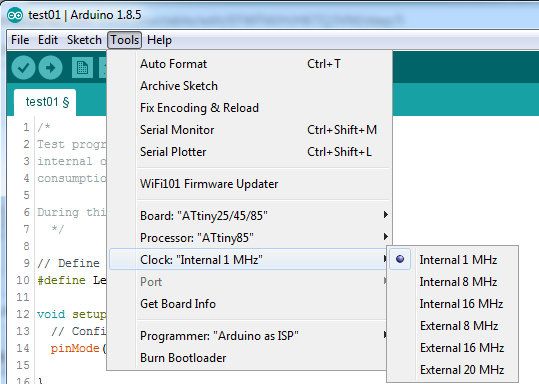Click the Upload arrow button

click(x=50, y=68)
